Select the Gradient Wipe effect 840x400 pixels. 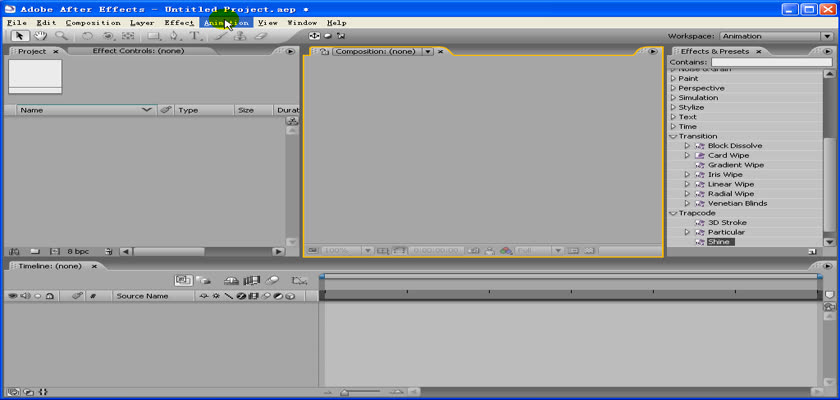(736, 165)
